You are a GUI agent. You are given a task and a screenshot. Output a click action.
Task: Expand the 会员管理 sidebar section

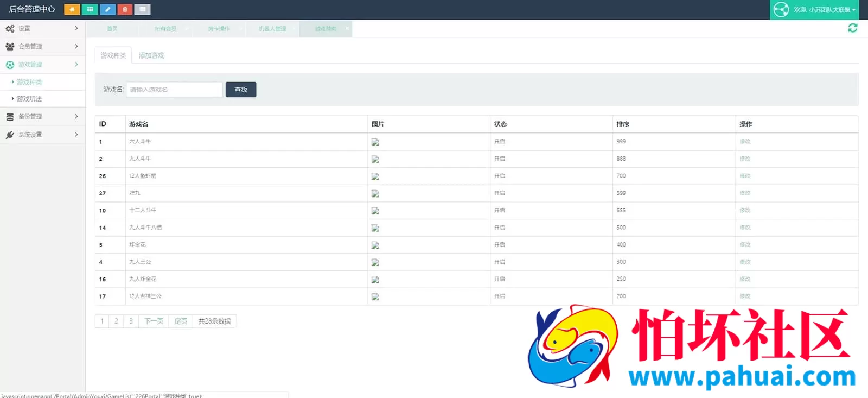pyautogui.click(x=42, y=46)
